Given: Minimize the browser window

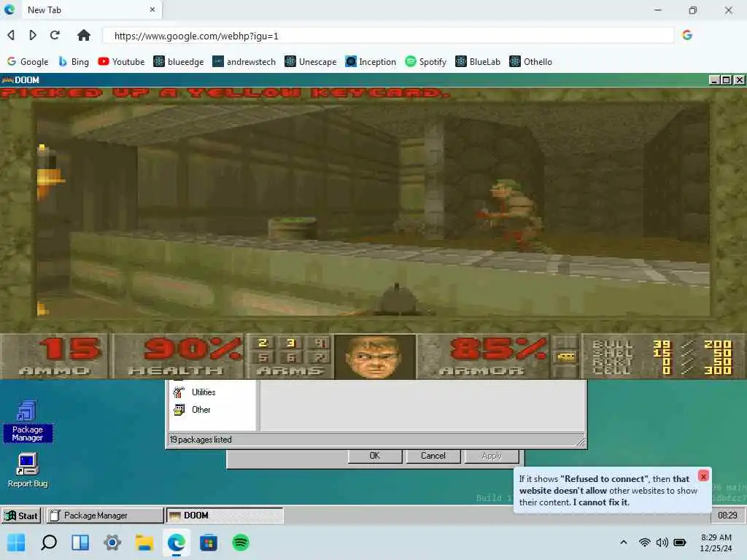Looking at the screenshot, I should click(658, 10).
